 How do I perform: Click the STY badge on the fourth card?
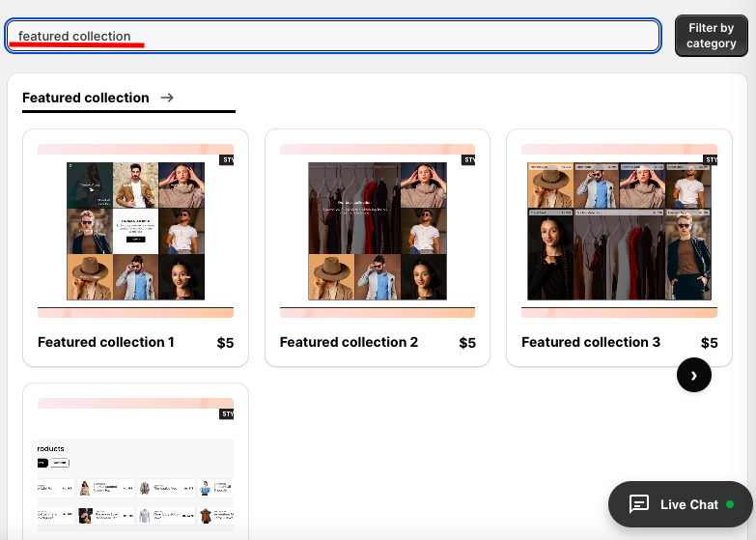(x=227, y=413)
